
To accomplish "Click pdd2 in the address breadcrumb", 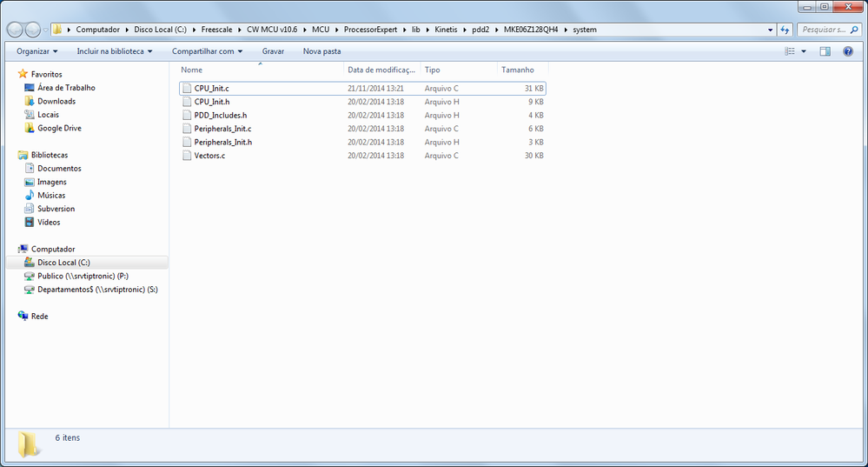I will tap(480, 30).
